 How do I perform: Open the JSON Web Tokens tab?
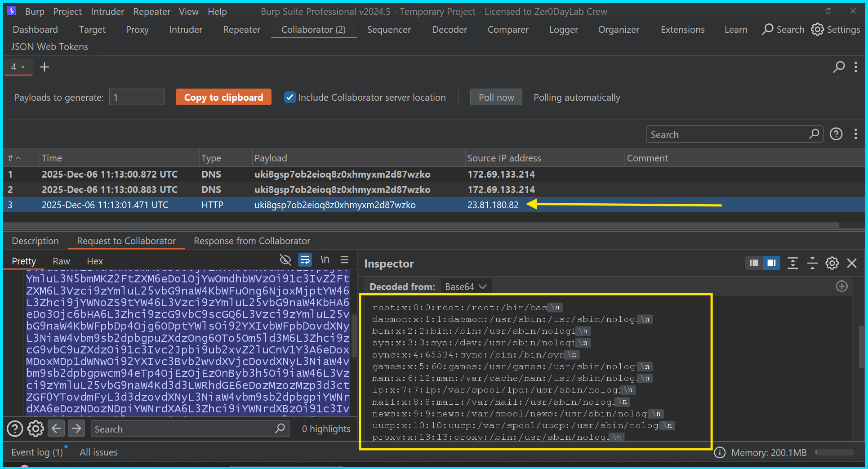click(x=49, y=47)
